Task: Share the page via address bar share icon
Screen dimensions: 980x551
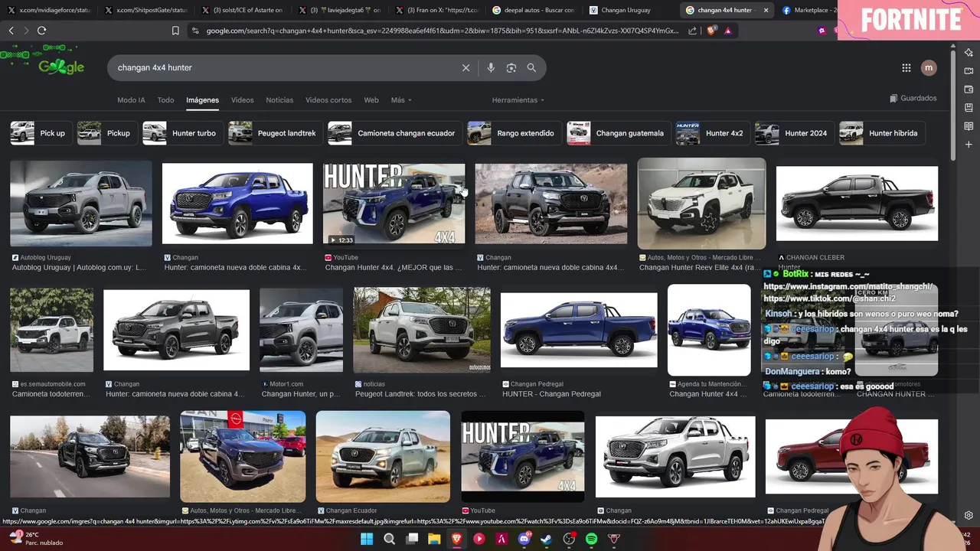Action: pyautogui.click(x=693, y=31)
